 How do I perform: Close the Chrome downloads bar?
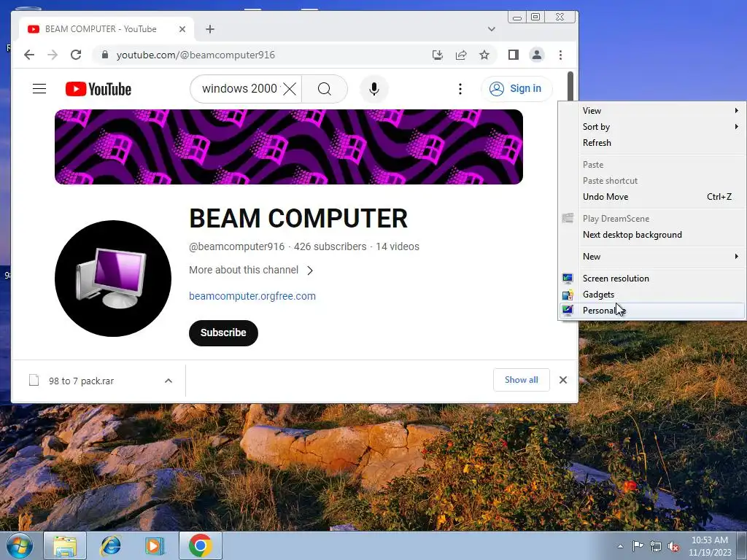[563, 380]
